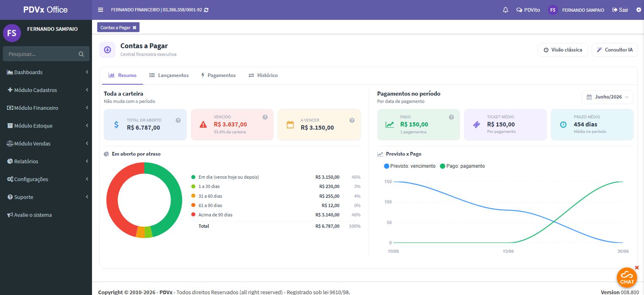Viewport: 644px width, 295px height.
Task: Open the Junho/2026 period dropdown
Action: [608, 97]
